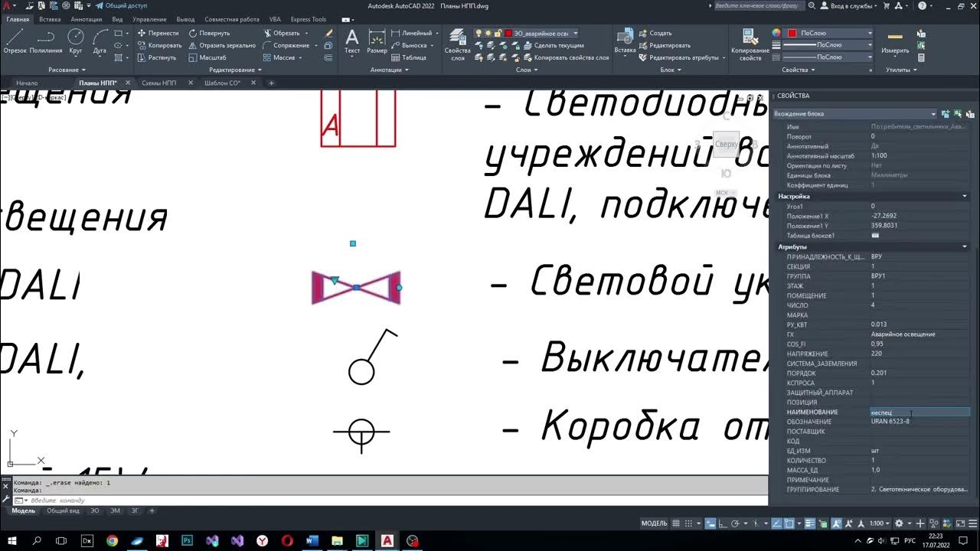Screen dimensions: 980x551
Task: Click the Сопряжение fillet tool
Action: (x=285, y=45)
